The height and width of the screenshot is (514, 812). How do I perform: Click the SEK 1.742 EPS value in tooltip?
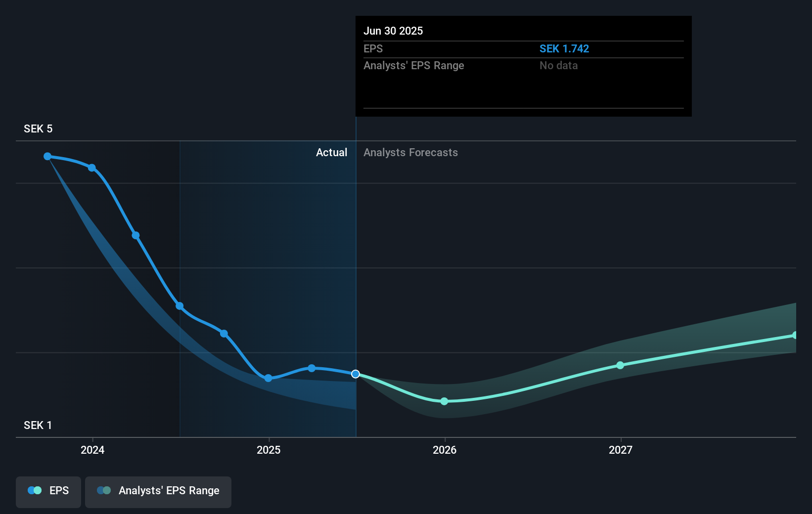pos(564,48)
